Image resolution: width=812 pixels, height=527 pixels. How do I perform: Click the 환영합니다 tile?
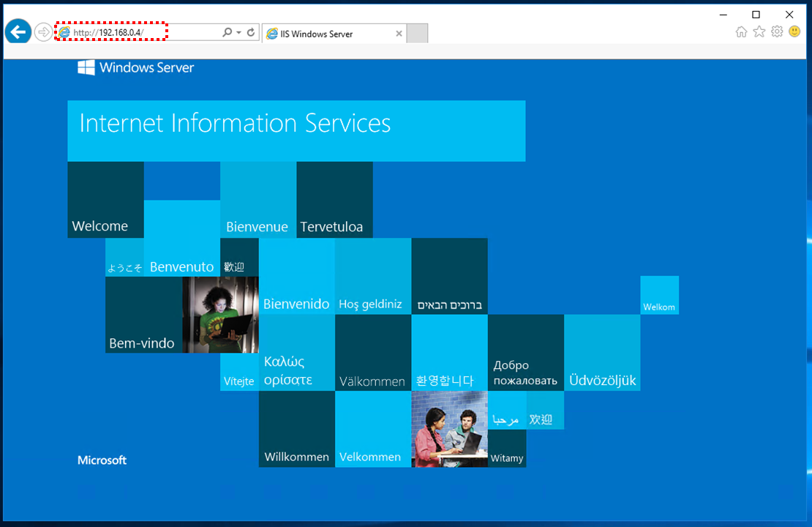pyautogui.click(x=449, y=353)
